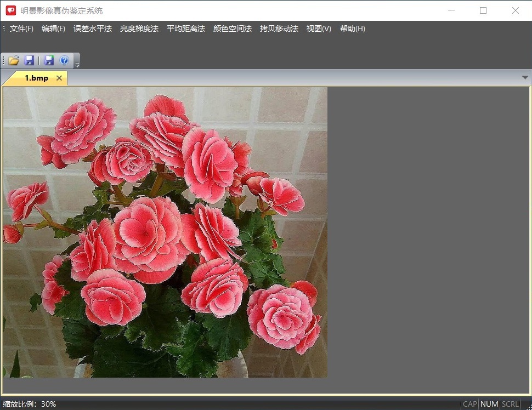The width and height of the screenshot is (532, 410).
Task: Click the toolbar drag grip handle
Action: pyautogui.click(x=4, y=60)
